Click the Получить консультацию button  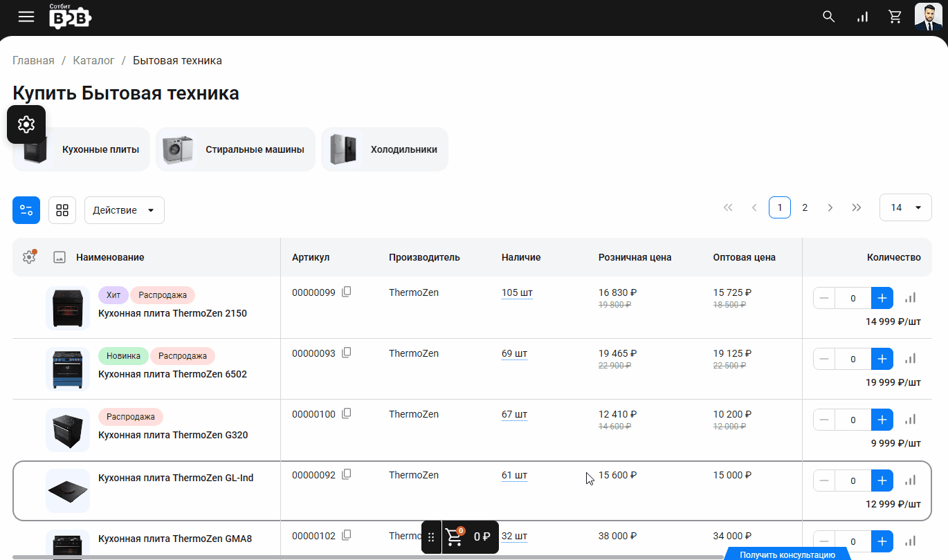[787, 554]
